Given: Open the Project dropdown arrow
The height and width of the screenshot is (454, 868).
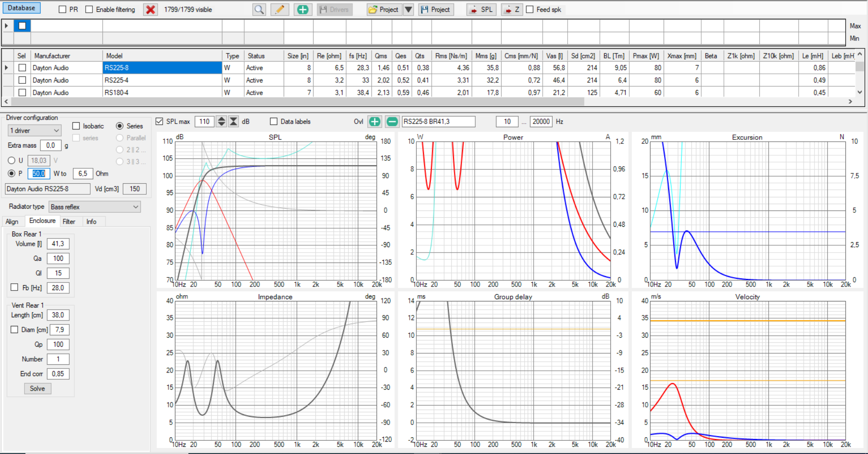Looking at the screenshot, I should 409,10.
